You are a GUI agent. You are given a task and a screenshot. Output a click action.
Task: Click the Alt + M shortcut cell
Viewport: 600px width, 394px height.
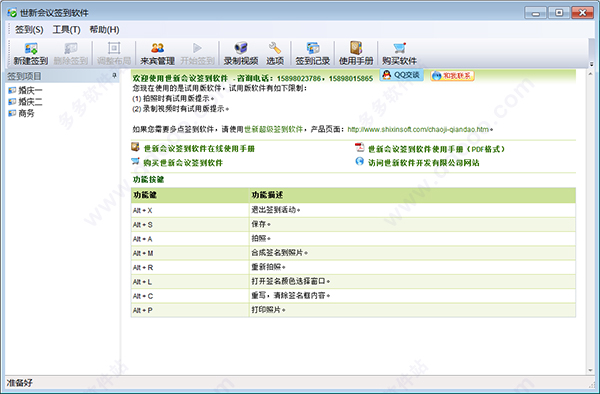pos(190,253)
